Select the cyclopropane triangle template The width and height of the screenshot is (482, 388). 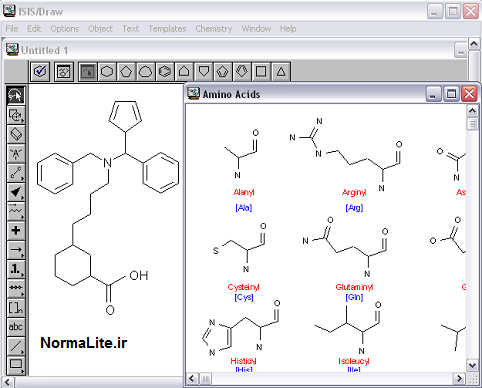(281, 71)
